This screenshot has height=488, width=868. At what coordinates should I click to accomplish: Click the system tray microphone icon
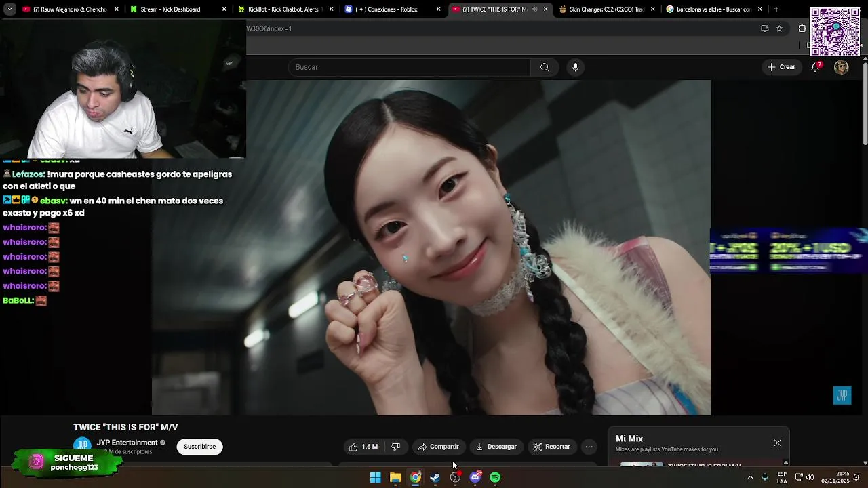click(764, 477)
